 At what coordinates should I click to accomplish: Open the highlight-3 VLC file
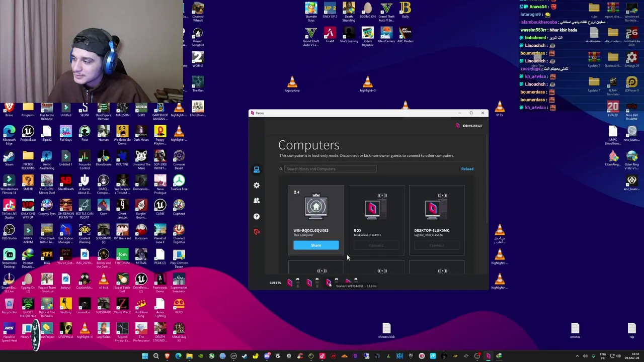(x=367, y=84)
